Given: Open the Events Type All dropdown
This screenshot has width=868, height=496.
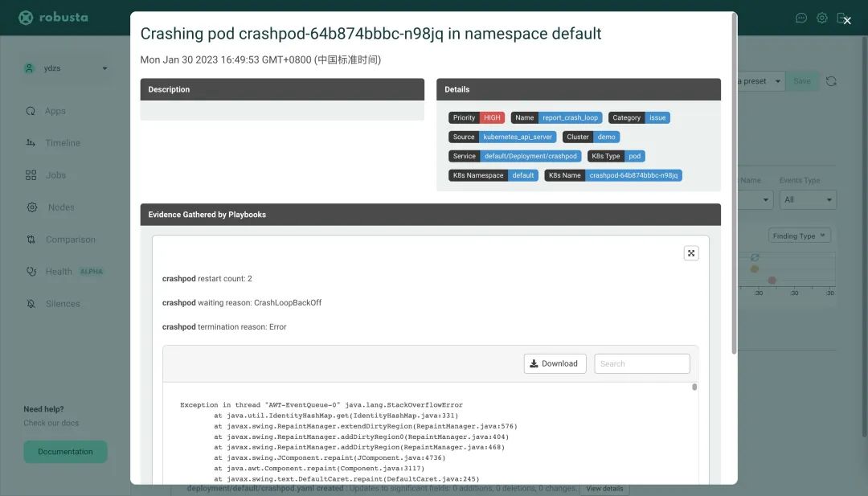Looking at the screenshot, I should tap(808, 200).
